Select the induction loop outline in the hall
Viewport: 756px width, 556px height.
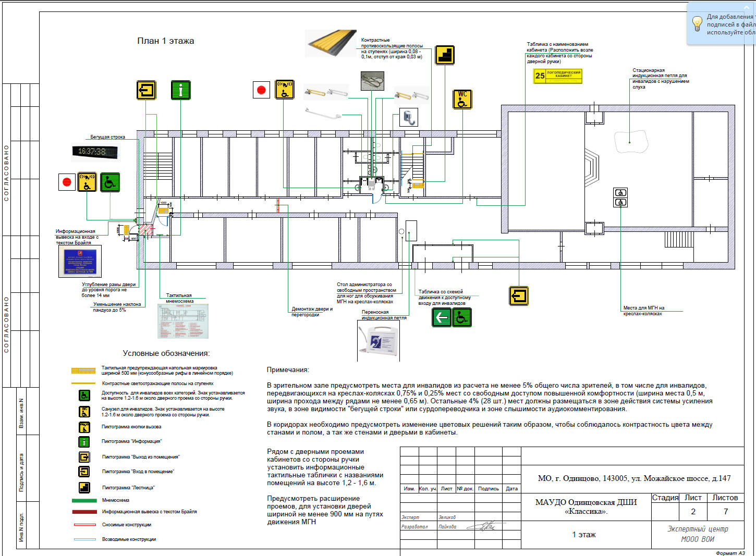click(x=631, y=141)
